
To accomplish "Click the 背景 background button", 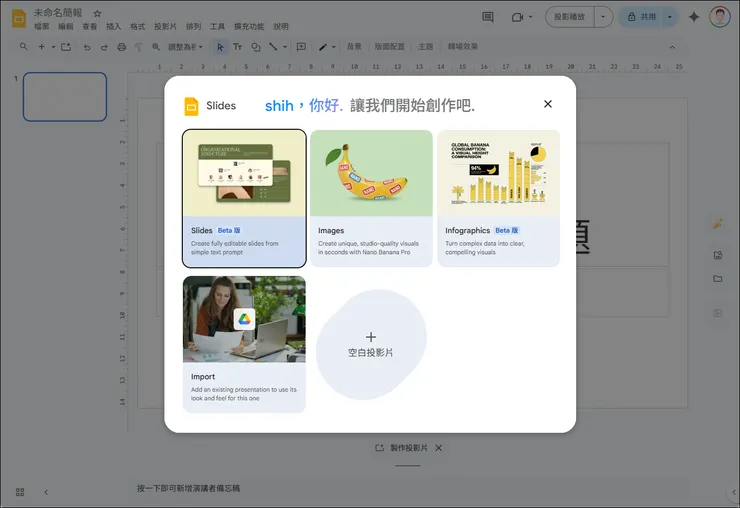I will click(354, 46).
